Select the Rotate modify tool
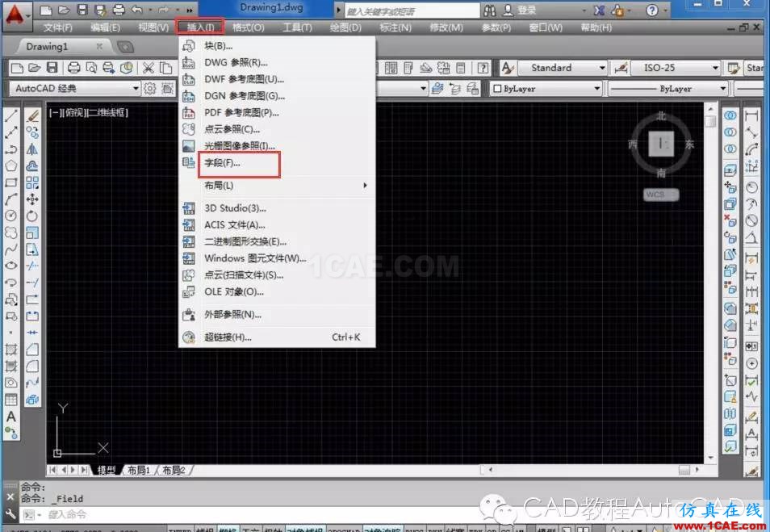Viewport: 770px width, 532px height. pos(32,216)
